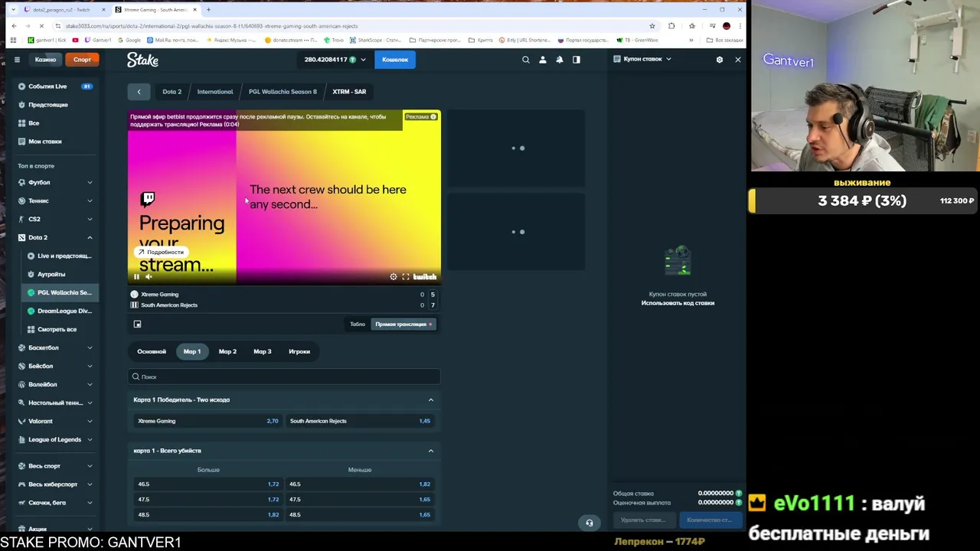Pause the Twitch stream
Viewport: 980px width, 551px height.
point(136,277)
